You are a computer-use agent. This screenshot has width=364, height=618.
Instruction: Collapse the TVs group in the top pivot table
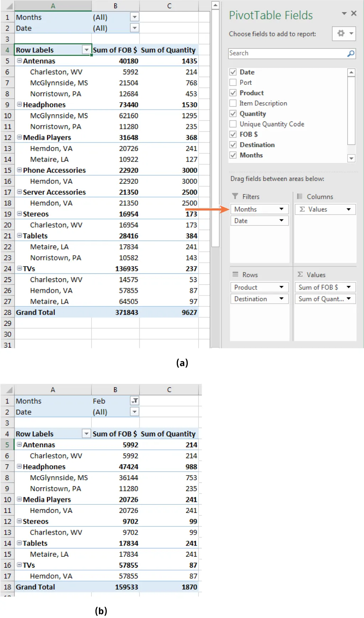(20, 269)
